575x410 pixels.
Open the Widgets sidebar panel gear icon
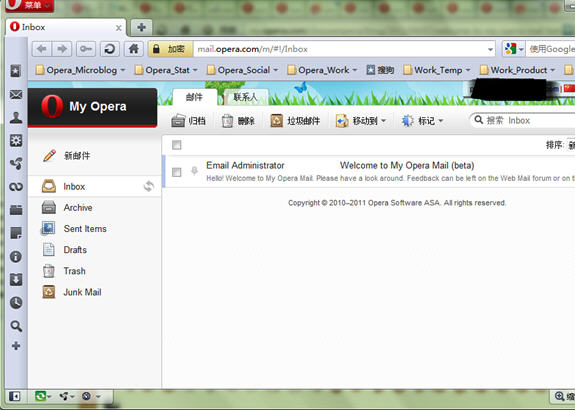16,140
